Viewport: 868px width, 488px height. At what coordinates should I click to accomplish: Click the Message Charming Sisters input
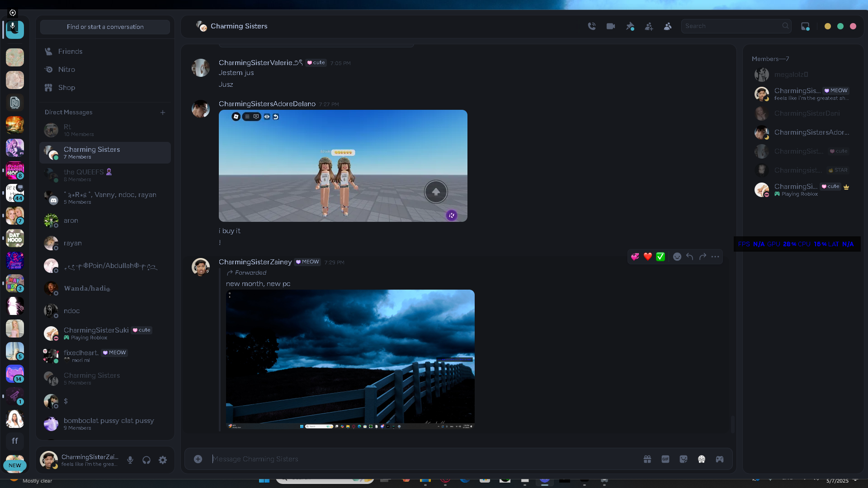point(407,459)
